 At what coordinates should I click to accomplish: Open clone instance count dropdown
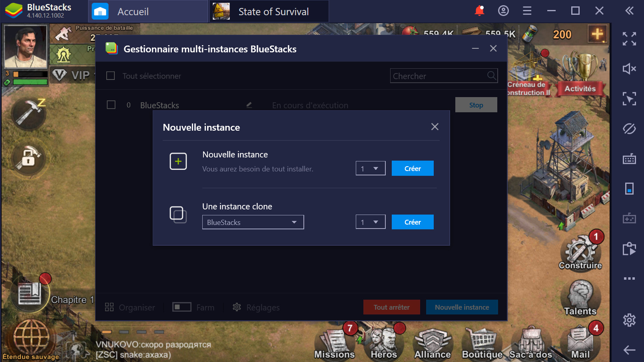(x=371, y=222)
